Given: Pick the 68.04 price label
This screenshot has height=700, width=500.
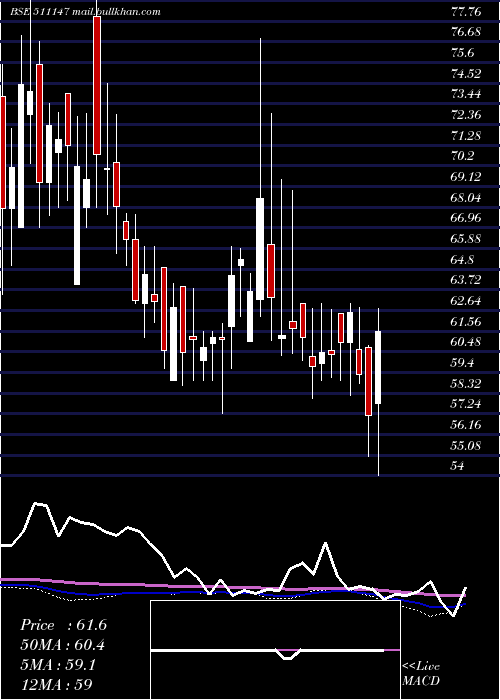Looking at the screenshot, I should (466, 197).
